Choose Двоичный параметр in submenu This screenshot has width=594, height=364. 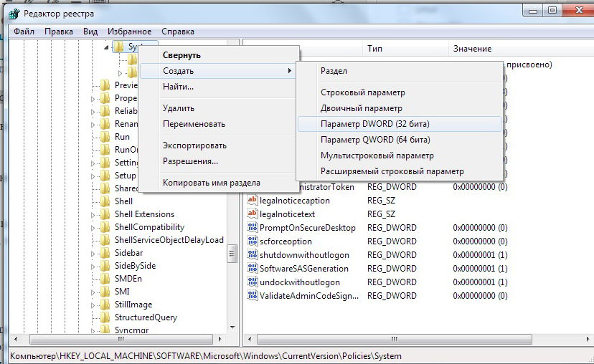(400, 108)
